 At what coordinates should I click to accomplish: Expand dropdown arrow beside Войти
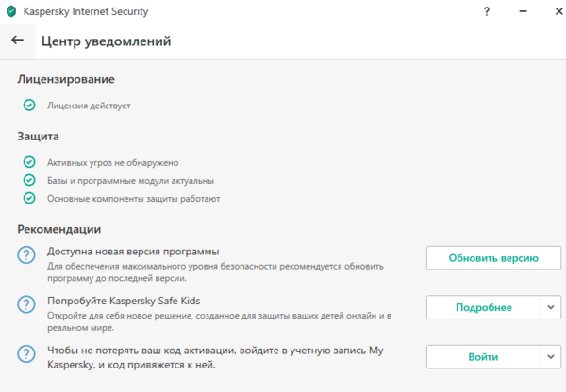point(551,357)
